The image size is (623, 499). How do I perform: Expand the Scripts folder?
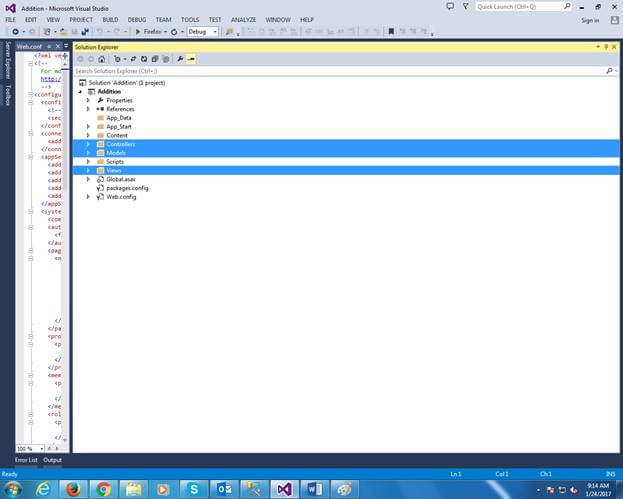88,162
